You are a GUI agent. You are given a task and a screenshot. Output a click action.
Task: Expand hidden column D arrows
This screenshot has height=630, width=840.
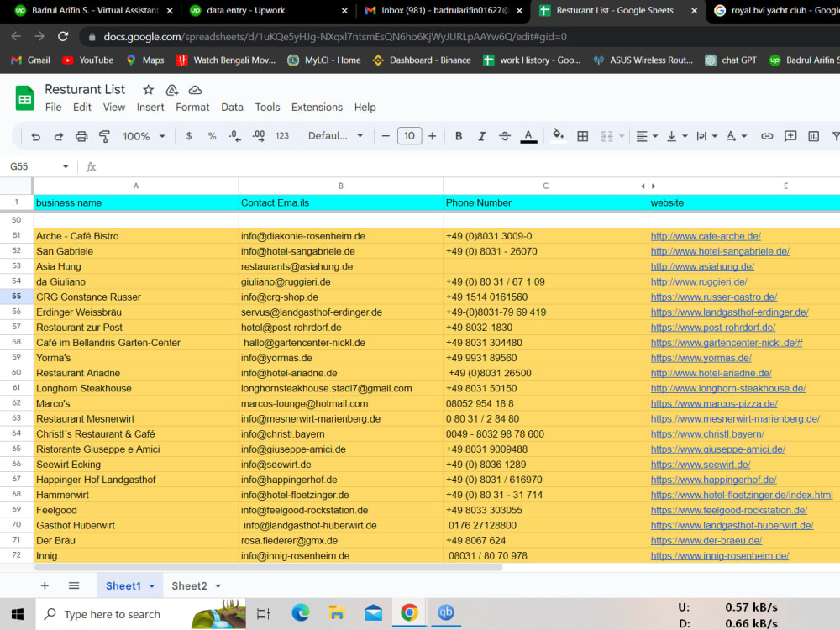pyautogui.click(x=648, y=186)
